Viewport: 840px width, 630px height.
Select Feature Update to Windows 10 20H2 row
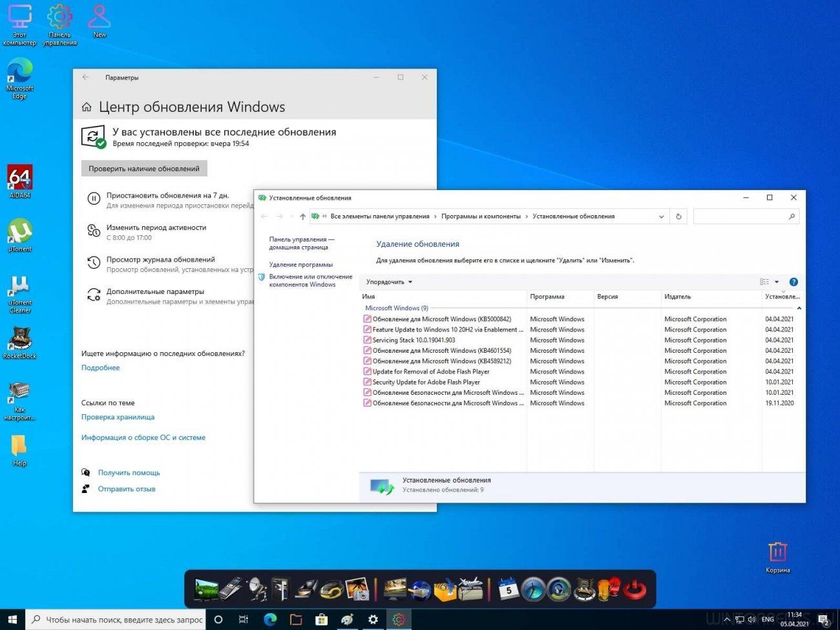[x=581, y=330]
